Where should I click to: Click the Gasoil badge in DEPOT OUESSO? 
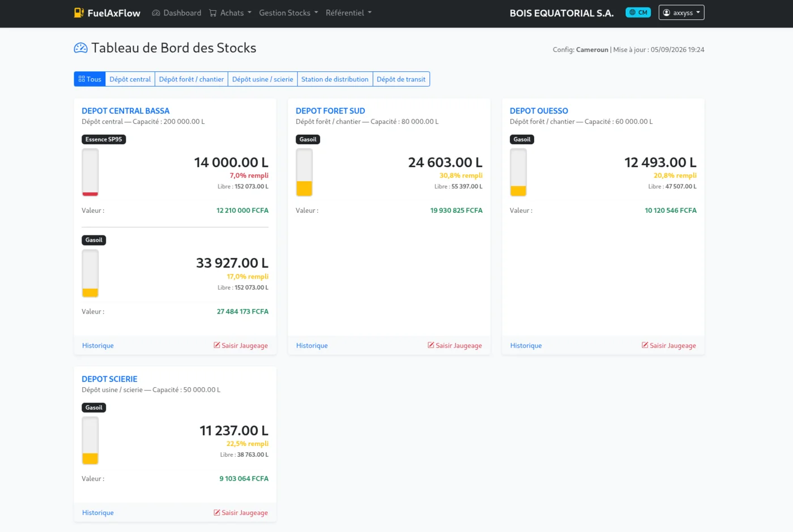point(522,139)
